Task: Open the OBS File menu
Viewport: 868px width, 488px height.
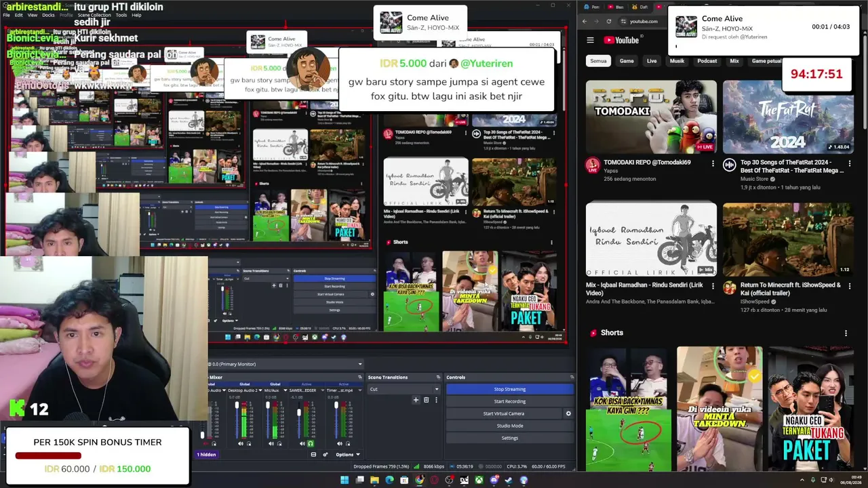Action: coord(6,15)
